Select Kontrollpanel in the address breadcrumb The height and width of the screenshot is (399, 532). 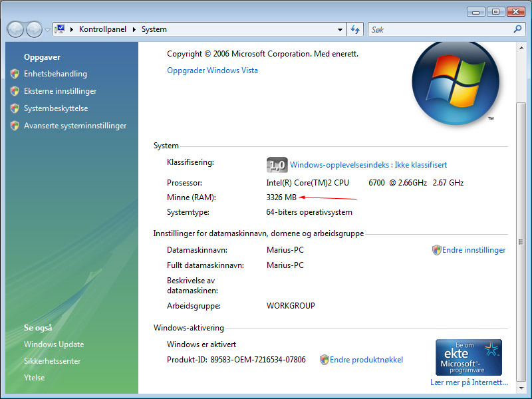point(102,29)
